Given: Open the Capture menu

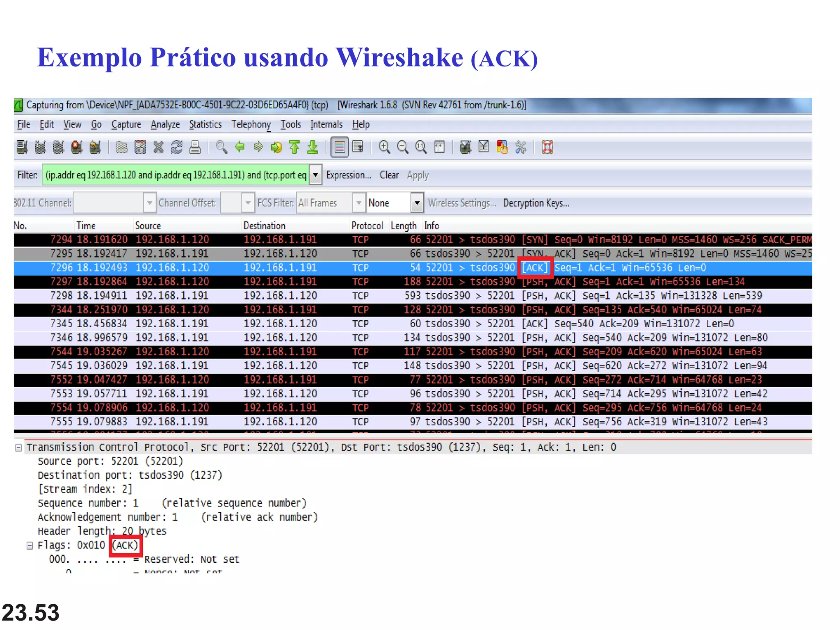Looking at the screenshot, I should tap(126, 124).
